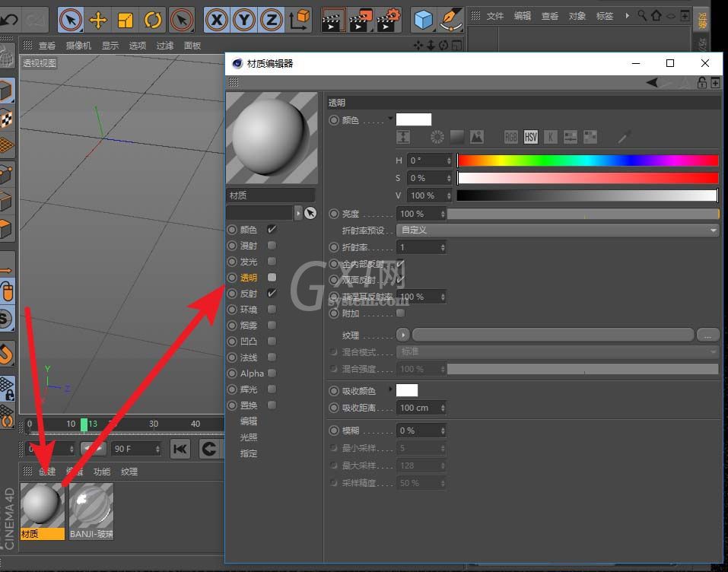Open the material name field arrow
The height and width of the screenshot is (572, 728).
tap(298, 213)
